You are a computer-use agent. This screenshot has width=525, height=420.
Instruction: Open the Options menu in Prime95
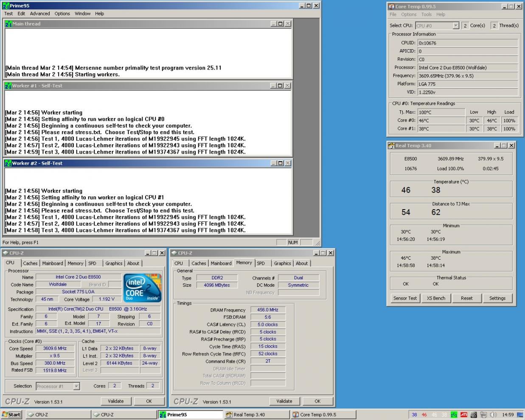coord(62,14)
